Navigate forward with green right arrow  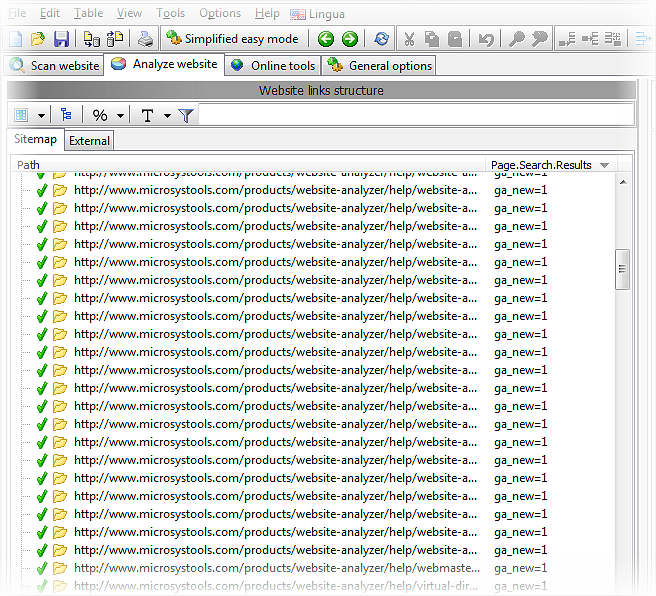coord(349,39)
